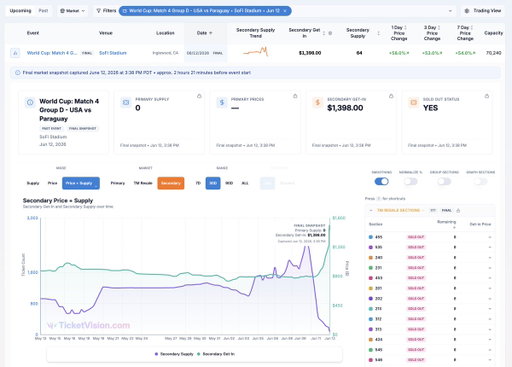Select the Supply mode

[33, 183]
